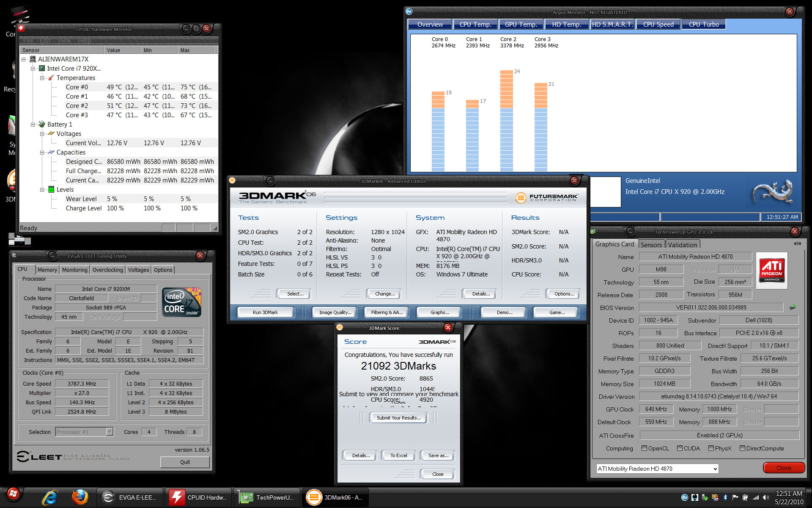Click the safely remove hardware tray icon
Image resolution: width=812 pixels, height=508 pixels.
click(705, 497)
